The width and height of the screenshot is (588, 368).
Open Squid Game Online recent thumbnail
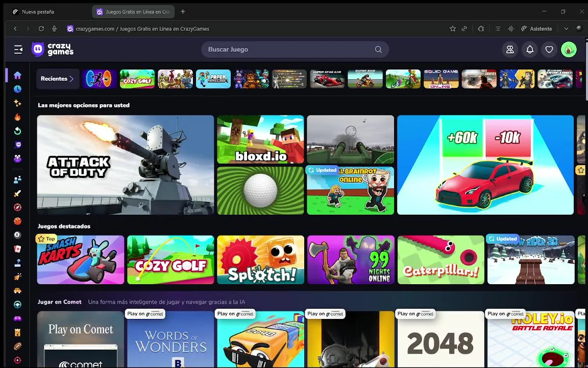tap(441, 79)
